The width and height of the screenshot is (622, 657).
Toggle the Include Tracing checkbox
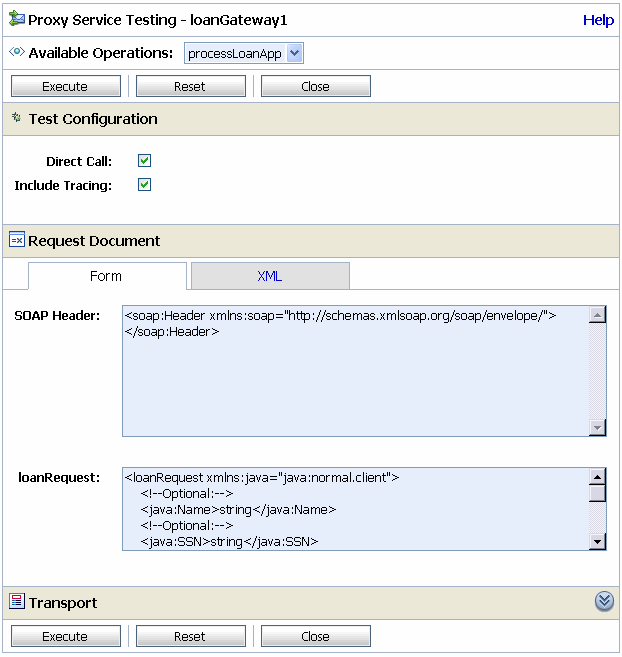pos(145,185)
